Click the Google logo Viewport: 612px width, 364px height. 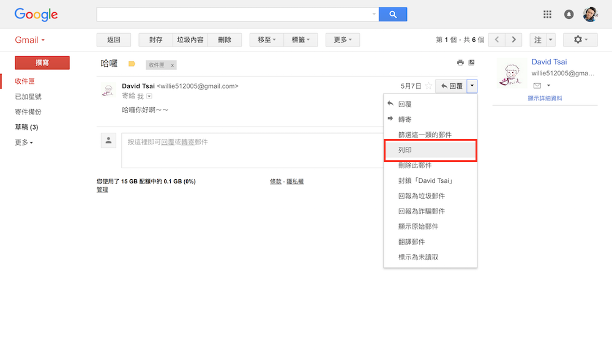[36, 15]
